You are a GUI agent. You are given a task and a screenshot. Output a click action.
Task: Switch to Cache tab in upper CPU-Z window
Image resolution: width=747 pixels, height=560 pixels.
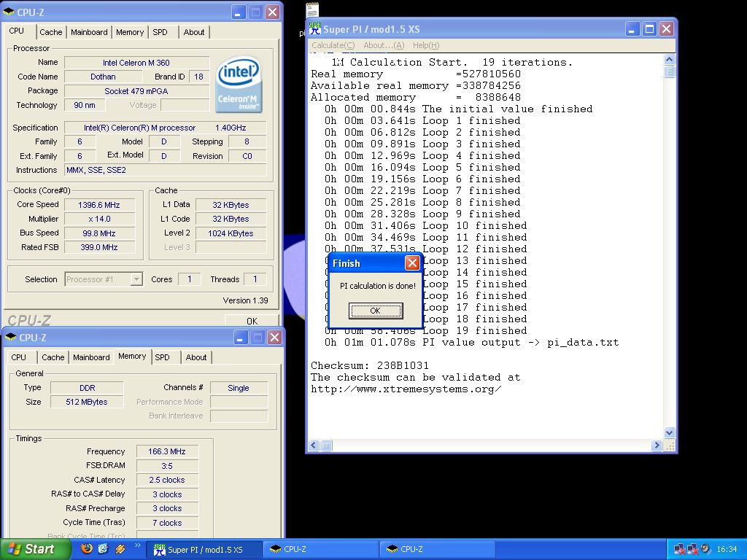pos(51,32)
